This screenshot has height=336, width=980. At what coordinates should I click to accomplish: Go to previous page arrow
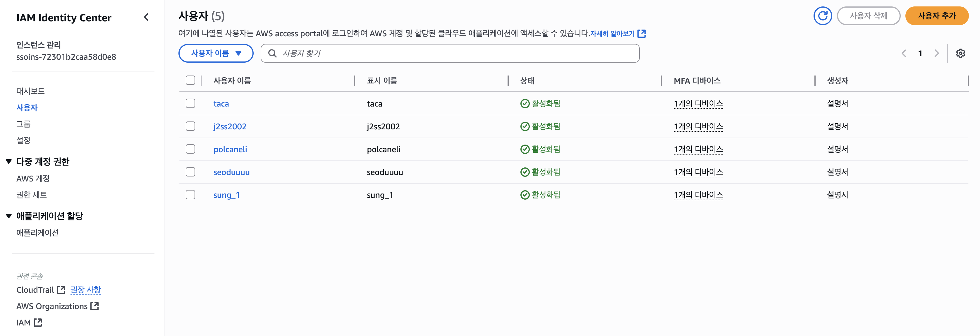coord(904,53)
